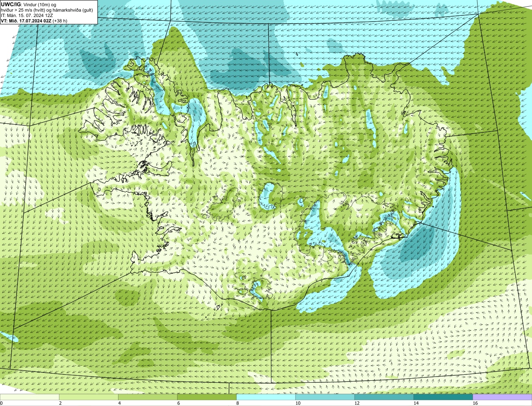Click the '8' label on the wind scale
This screenshot has width=532, height=406.
pyautogui.click(x=237, y=403)
